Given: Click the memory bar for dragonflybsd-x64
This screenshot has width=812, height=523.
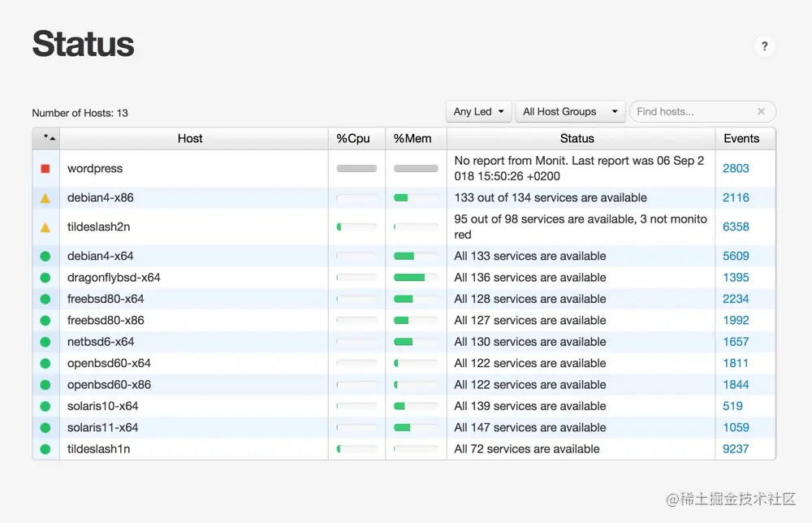Looking at the screenshot, I should click(x=416, y=278).
